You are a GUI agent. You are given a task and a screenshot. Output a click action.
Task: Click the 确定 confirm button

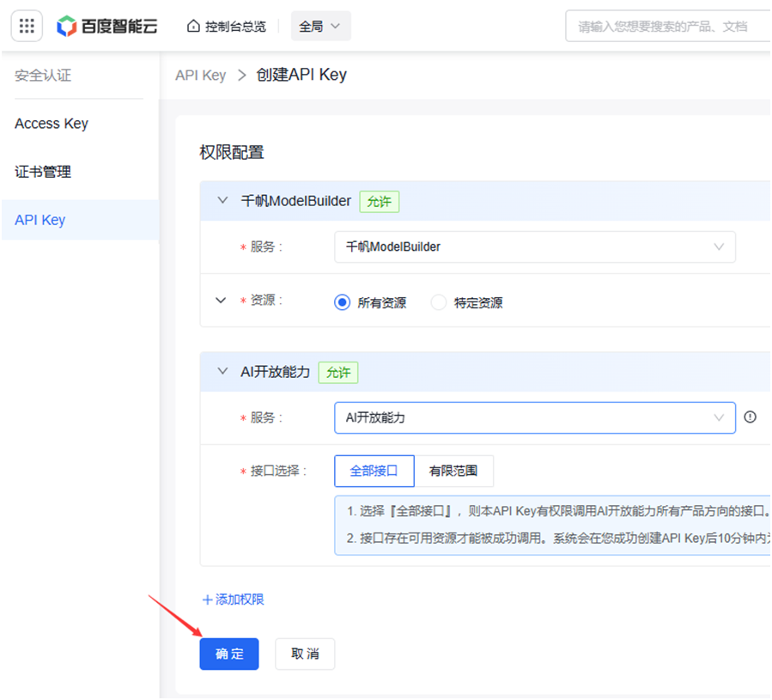click(229, 654)
